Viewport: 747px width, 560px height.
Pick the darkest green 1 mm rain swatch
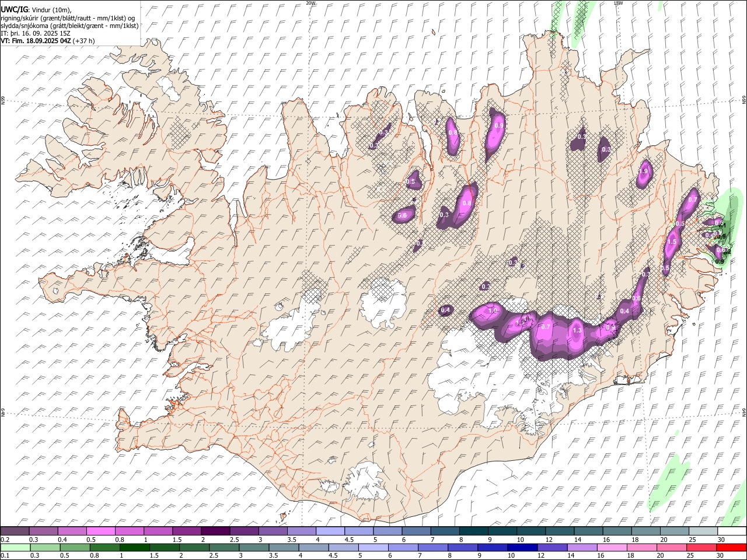[x=135, y=547]
